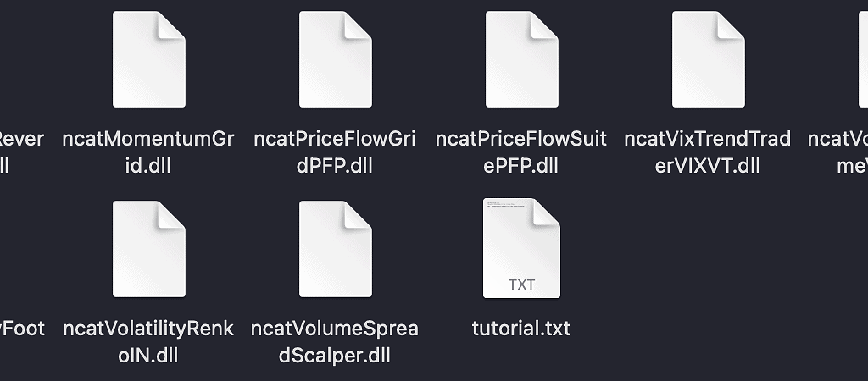Click the cut-off filename ending in "Foot"

[x=22, y=328]
